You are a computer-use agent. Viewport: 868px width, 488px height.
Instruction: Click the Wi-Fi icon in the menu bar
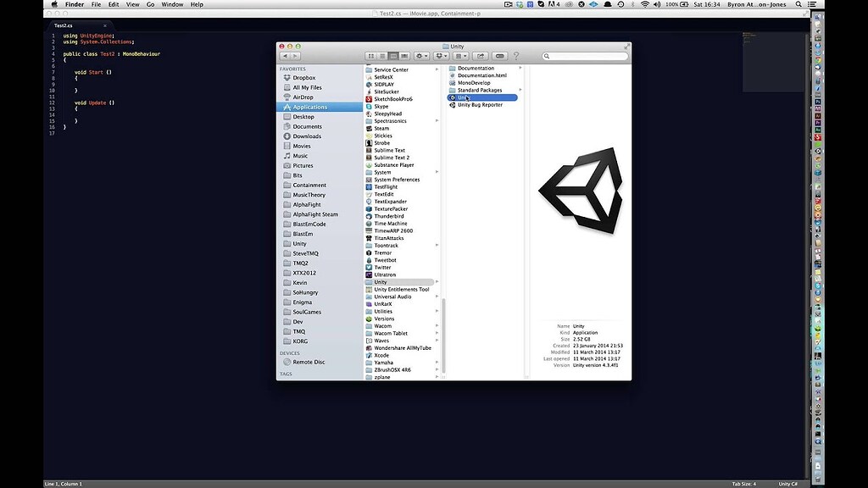(x=645, y=4)
